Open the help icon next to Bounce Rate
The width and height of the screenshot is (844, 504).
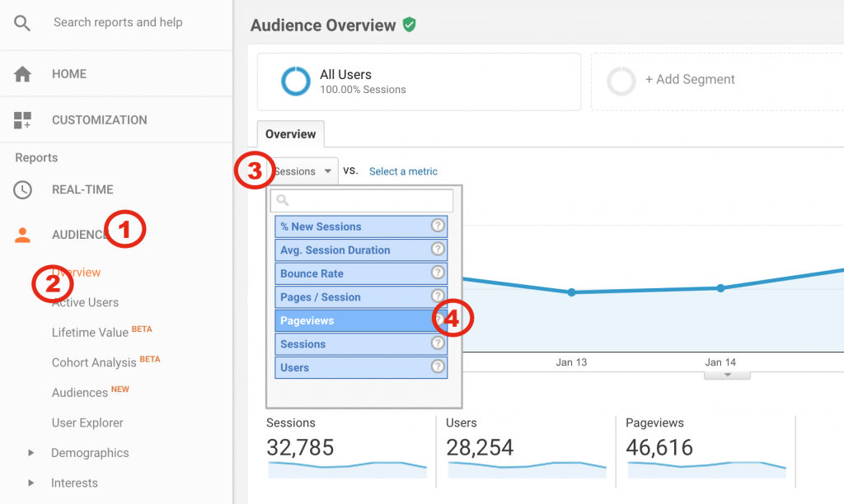[438, 273]
